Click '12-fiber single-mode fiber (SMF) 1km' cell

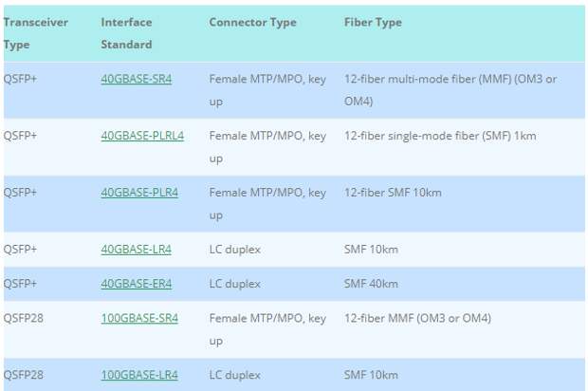tap(440, 136)
